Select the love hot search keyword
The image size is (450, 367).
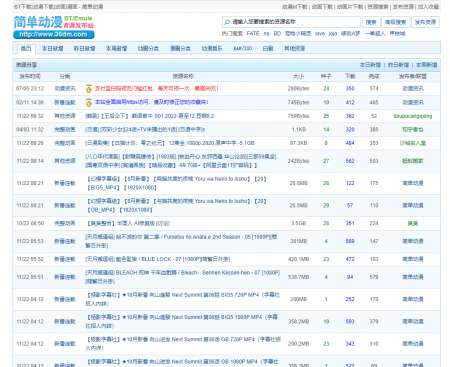point(320,34)
